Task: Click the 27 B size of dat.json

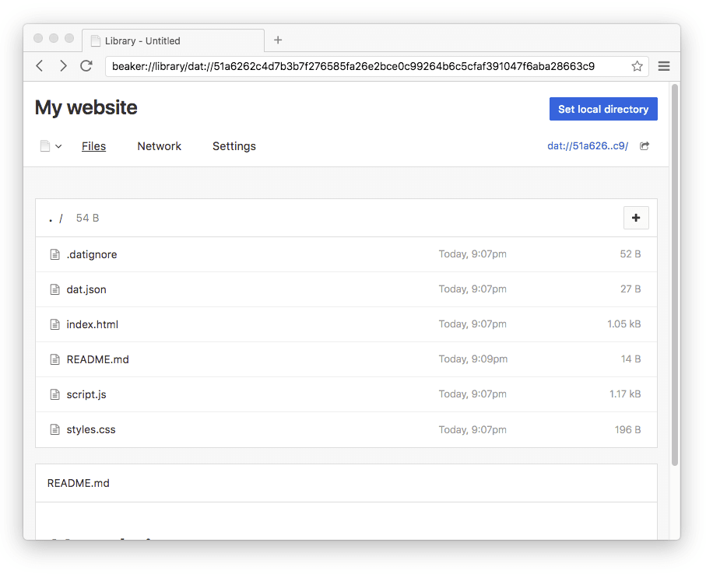Action: coord(630,289)
